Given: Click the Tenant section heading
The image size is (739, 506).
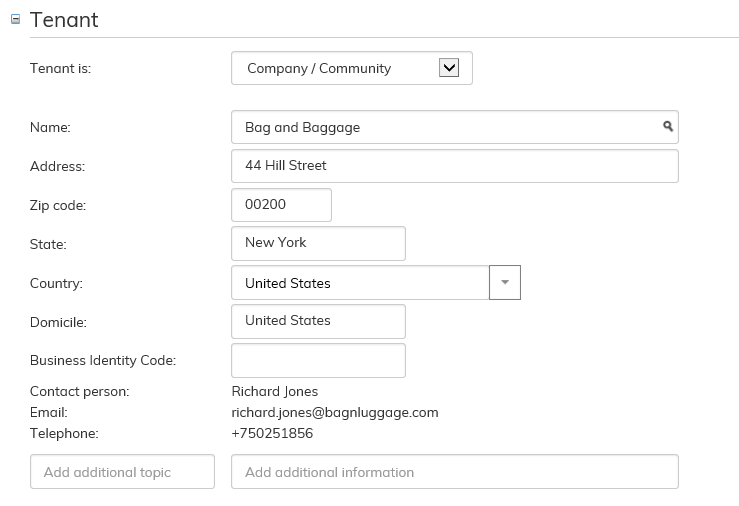Looking at the screenshot, I should point(64,20).
